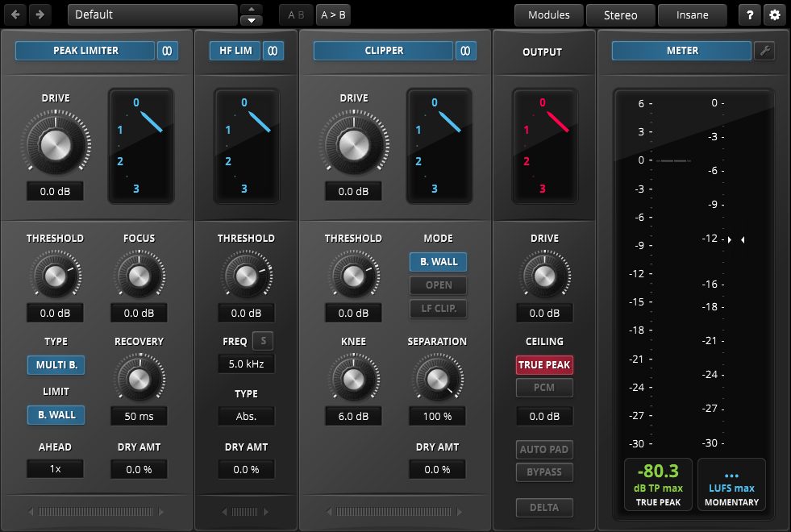The image size is (791, 532).
Task: Open the Abs. type selector in HF LIM
Action: coord(246,416)
